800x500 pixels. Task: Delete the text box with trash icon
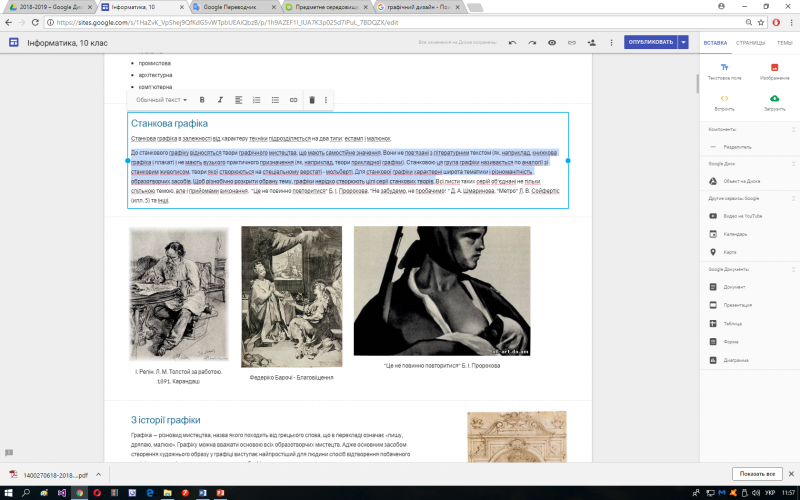click(x=312, y=100)
